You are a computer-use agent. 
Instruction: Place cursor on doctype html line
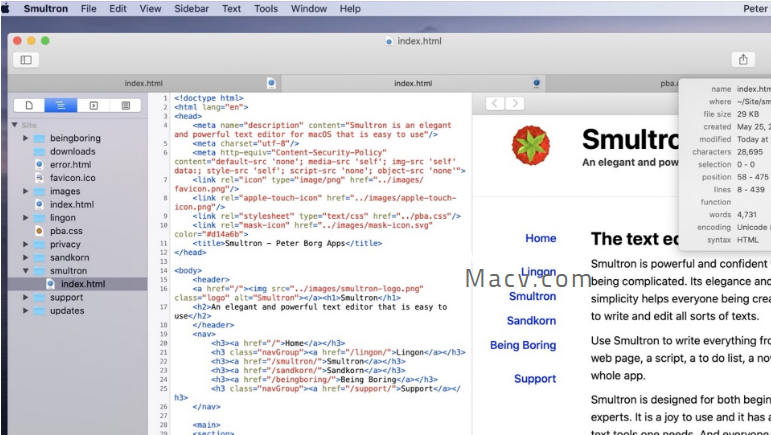pyautogui.click(x=208, y=98)
